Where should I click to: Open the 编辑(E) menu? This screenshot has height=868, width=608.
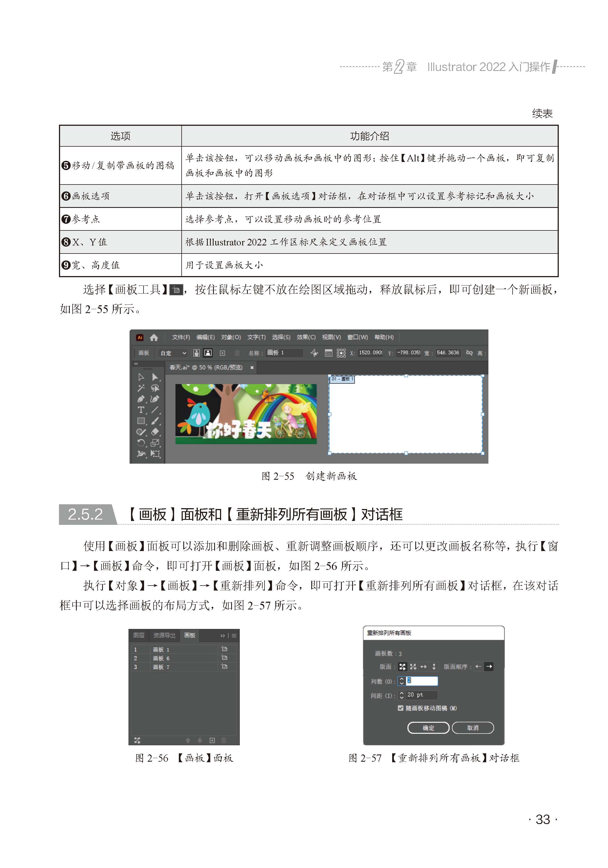coord(206,337)
